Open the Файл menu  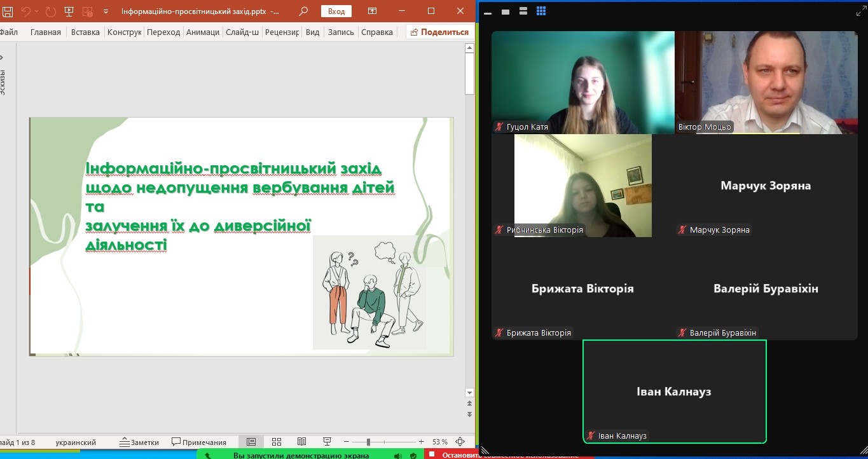[8, 32]
